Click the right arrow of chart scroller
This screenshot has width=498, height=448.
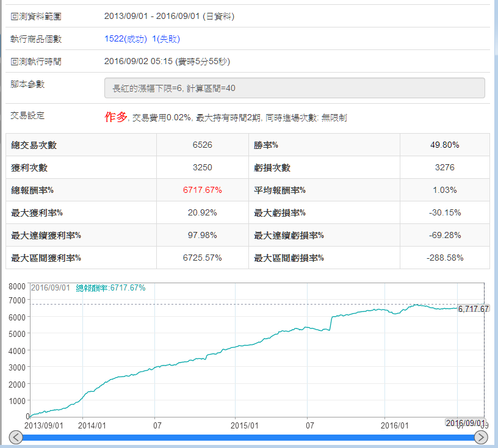pyautogui.click(x=481, y=437)
